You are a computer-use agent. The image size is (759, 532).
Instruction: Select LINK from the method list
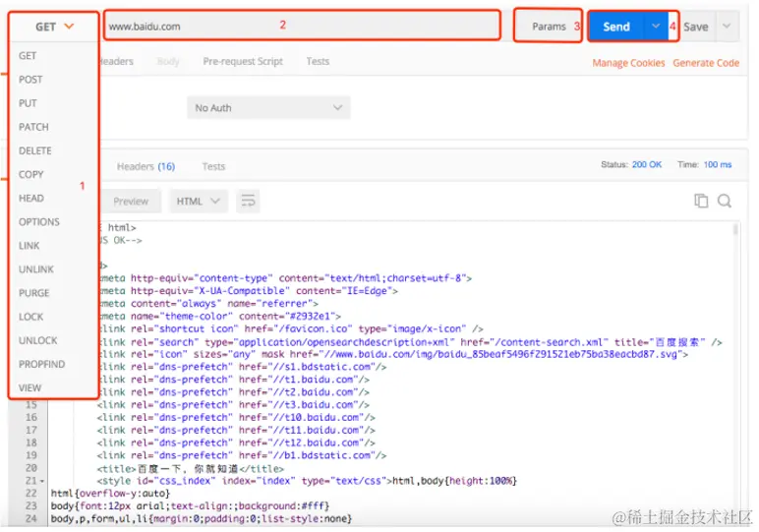click(x=29, y=246)
